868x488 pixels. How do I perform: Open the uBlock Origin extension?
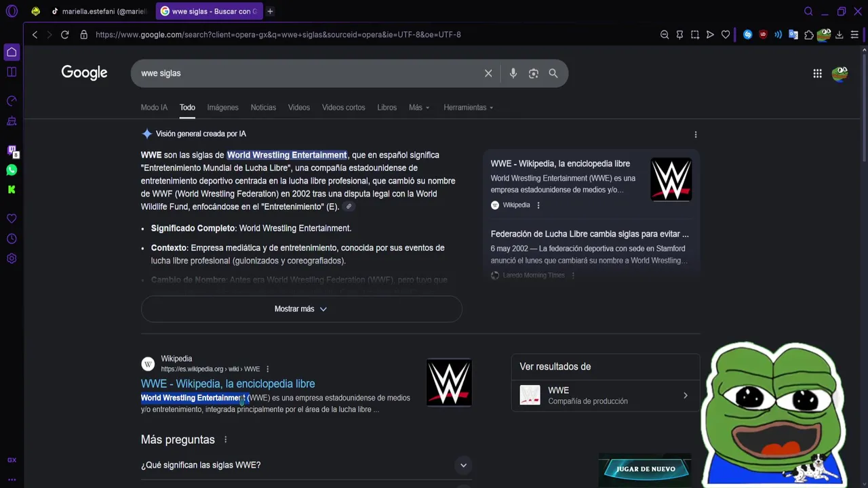tap(763, 35)
